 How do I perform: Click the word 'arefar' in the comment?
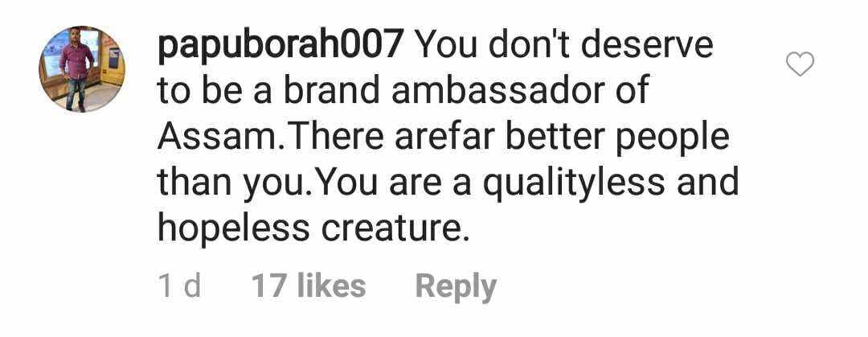point(444,137)
